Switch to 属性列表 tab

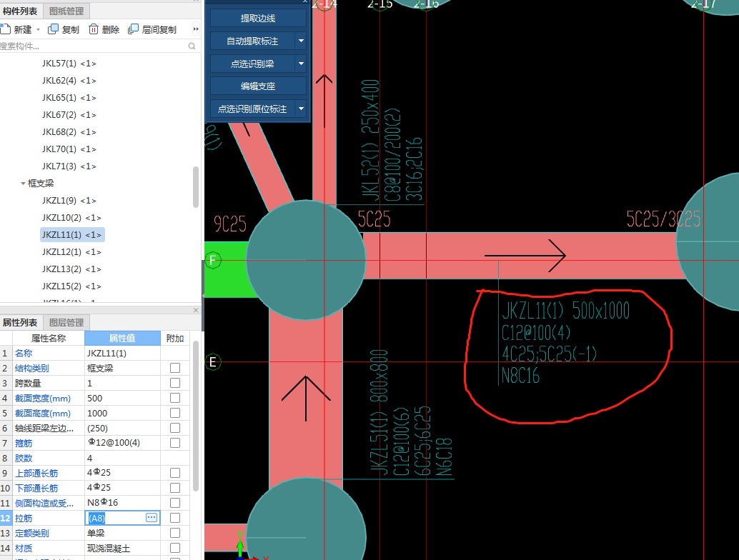(x=20, y=323)
